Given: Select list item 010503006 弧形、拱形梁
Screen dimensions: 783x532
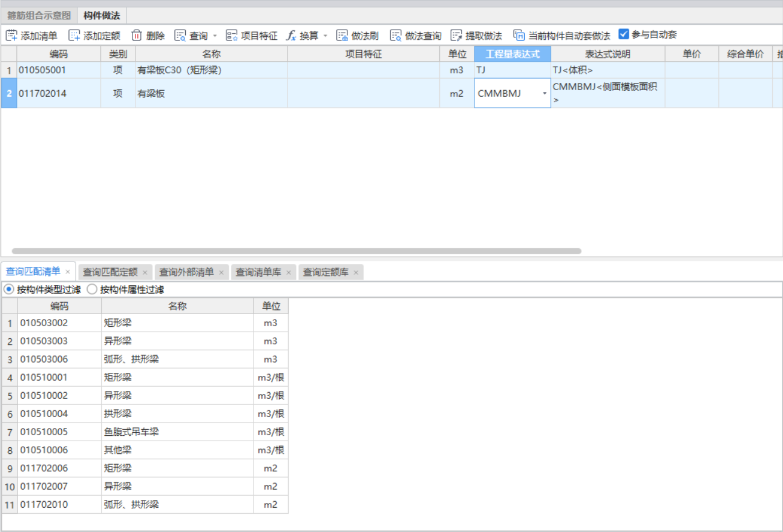Looking at the screenshot, I should pos(145,360).
